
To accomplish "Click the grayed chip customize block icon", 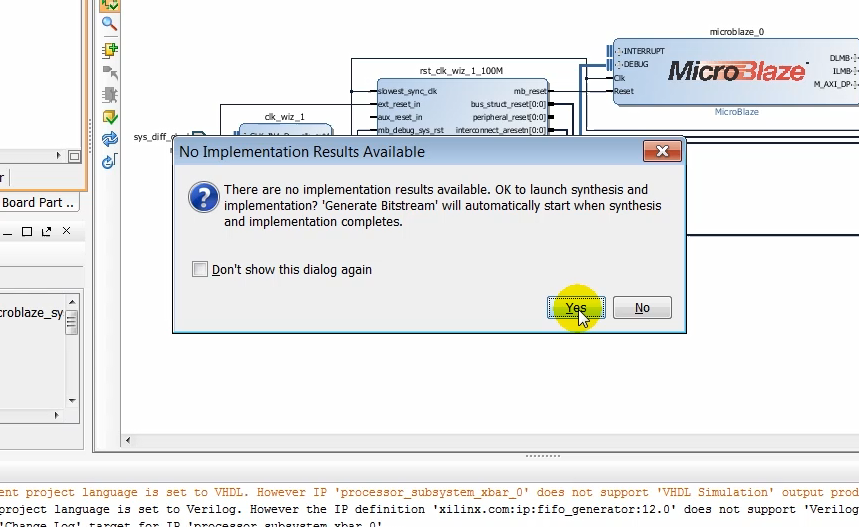I will (110, 95).
